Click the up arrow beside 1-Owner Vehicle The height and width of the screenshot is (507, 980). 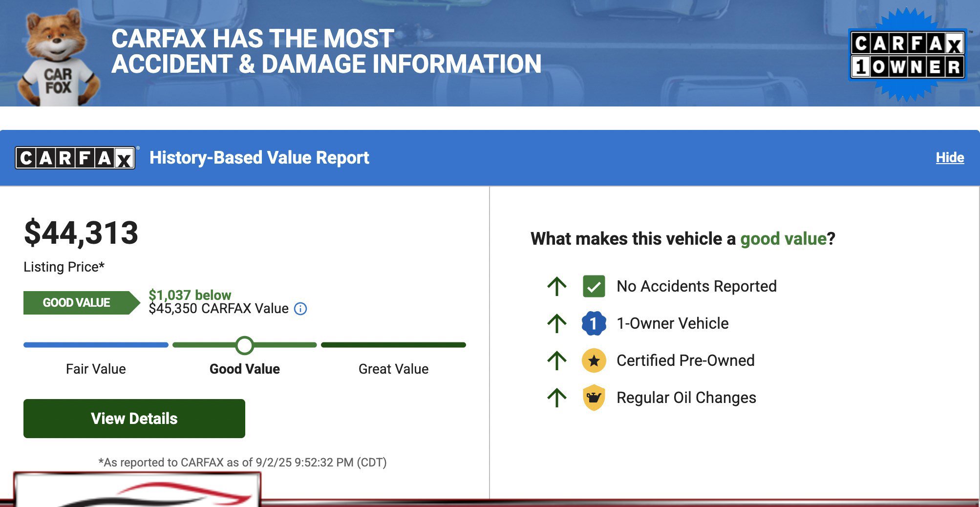(x=556, y=323)
